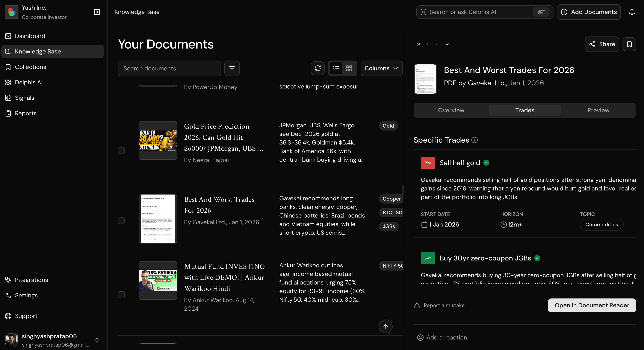Focus the Search or ask Delphis AI field
The width and height of the screenshot is (644, 350).
484,12
